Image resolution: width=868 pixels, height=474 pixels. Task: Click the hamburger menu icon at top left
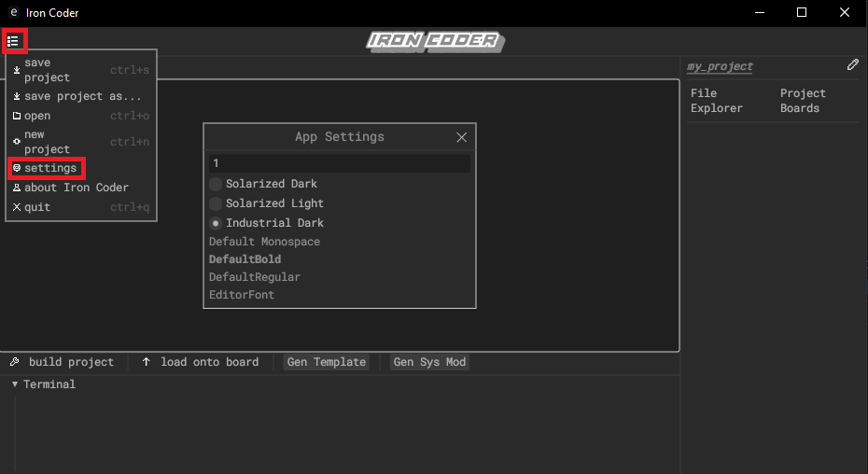(x=13, y=41)
